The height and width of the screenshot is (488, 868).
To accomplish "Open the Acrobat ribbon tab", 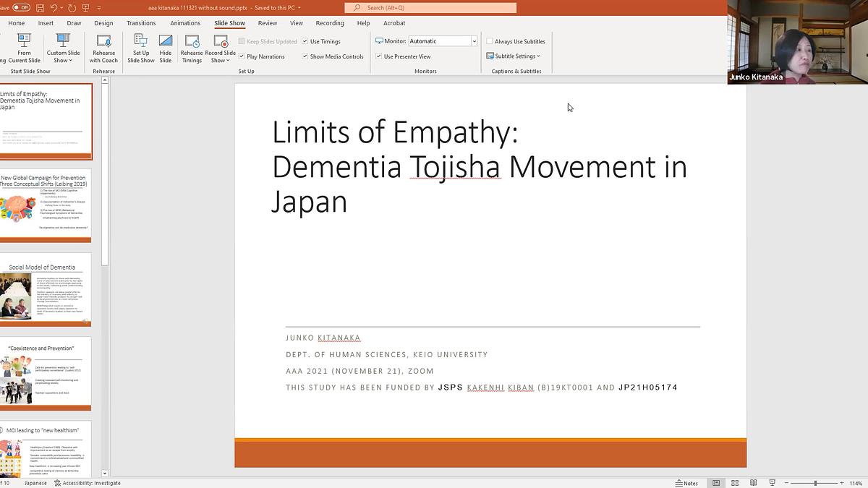I will pyautogui.click(x=394, y=22).
